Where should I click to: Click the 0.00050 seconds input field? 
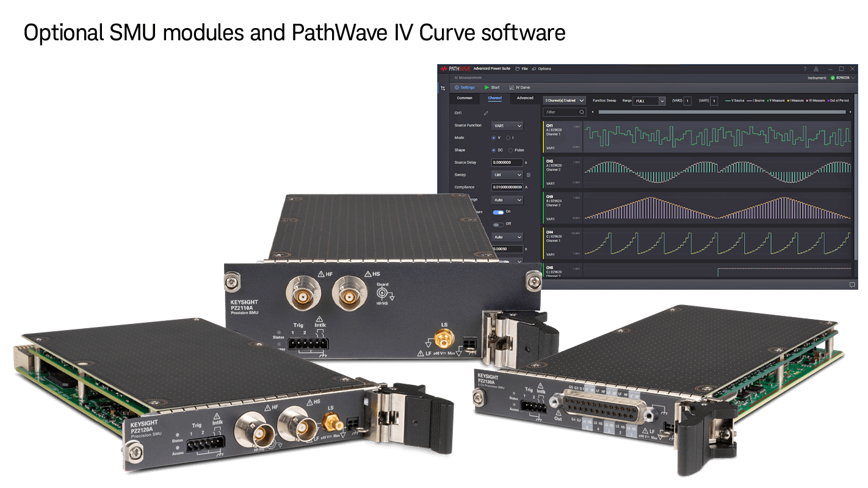coord(507,249)
